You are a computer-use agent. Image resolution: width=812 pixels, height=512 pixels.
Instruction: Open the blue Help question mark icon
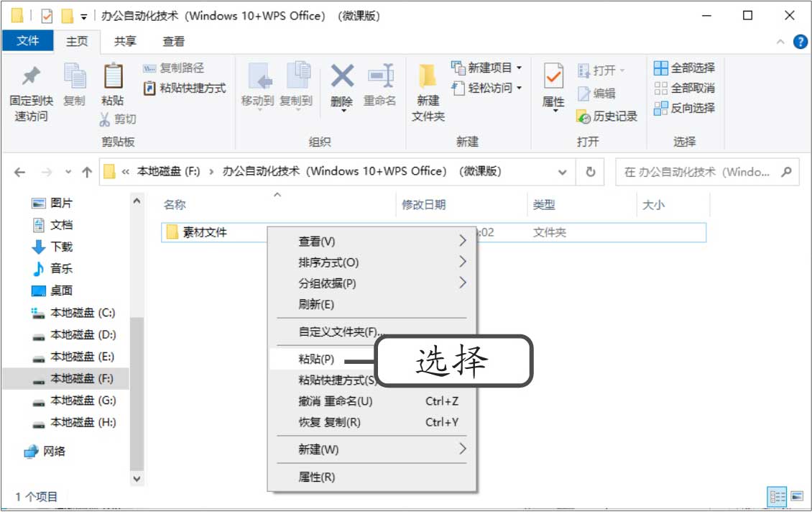(x=800, y=42)
